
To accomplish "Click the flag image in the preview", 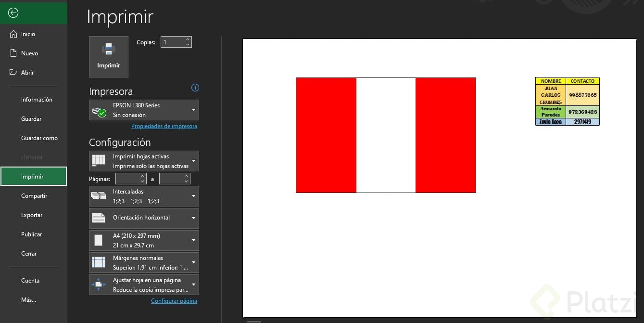I will [386, 135].
